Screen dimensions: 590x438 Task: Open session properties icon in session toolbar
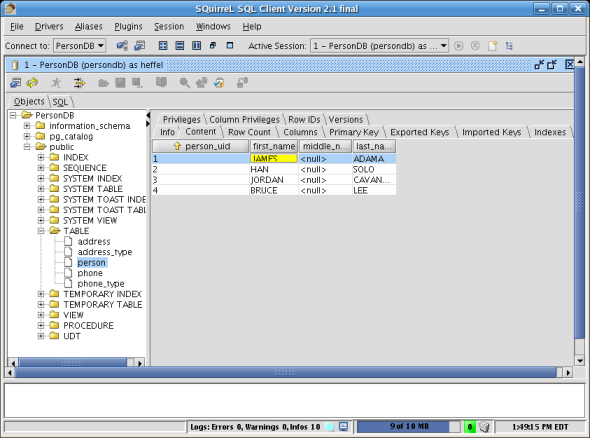15,82
